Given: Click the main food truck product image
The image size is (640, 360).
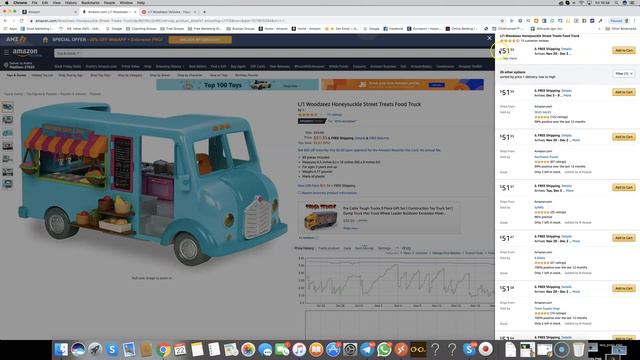Looking at the screenshot, I should [x=153, y=184].
